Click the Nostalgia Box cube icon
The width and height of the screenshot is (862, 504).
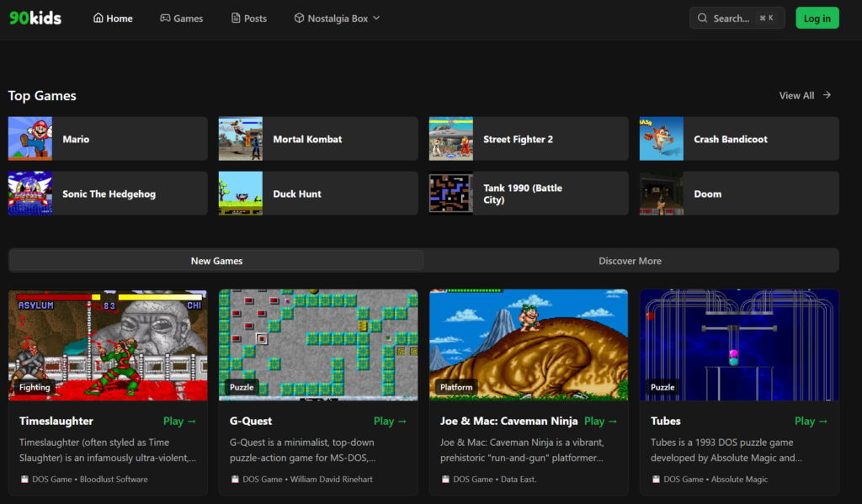pyautogui.click(x=299, y=19)
